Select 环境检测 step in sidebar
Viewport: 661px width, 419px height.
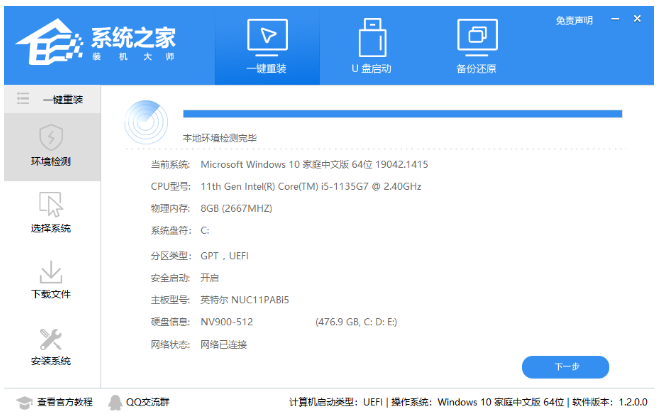pyautogui.click(x=51, y=146)
